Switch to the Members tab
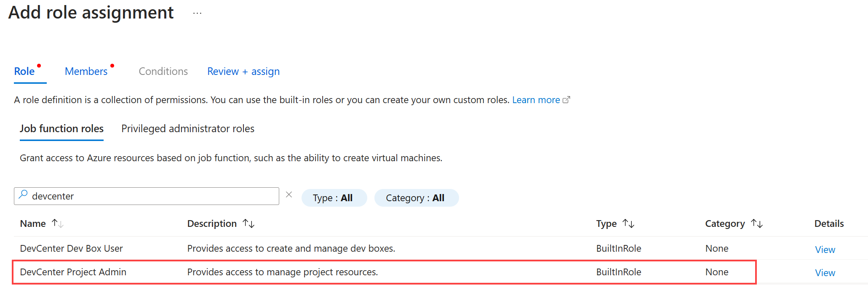The width and height of the screenshot is (868, 290). coord(86,72)
